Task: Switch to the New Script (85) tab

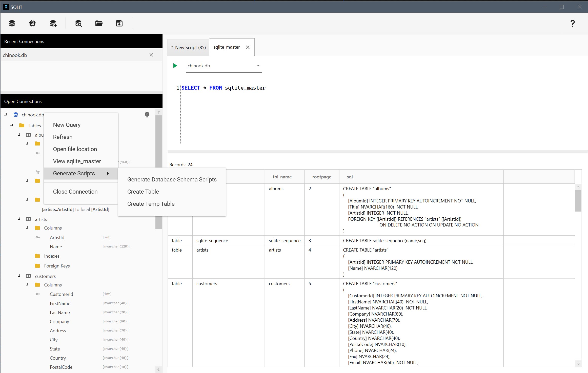Action: tap(188, 47)
